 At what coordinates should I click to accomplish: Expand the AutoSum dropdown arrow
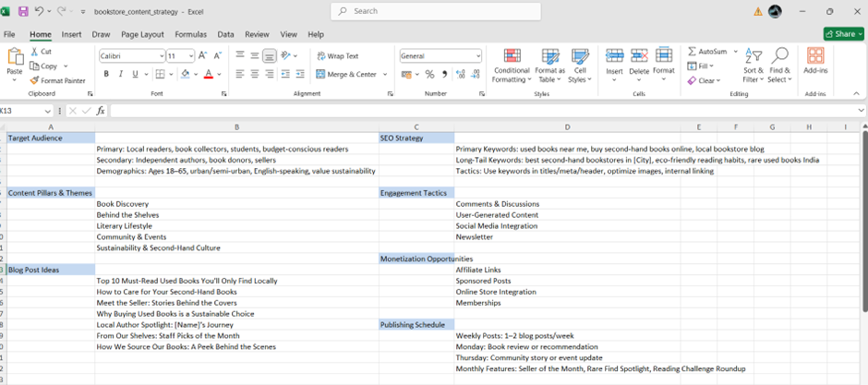point(736,51)
